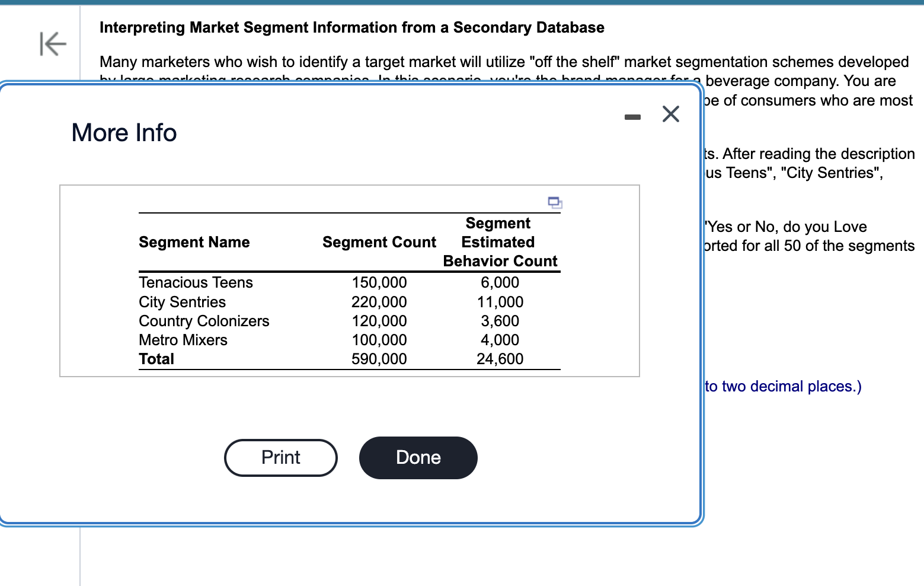The height and width of the screenshot is (586, 924).
Task: Click the Total row of the table
Action: pyautogui.click(x=156, y=359)
